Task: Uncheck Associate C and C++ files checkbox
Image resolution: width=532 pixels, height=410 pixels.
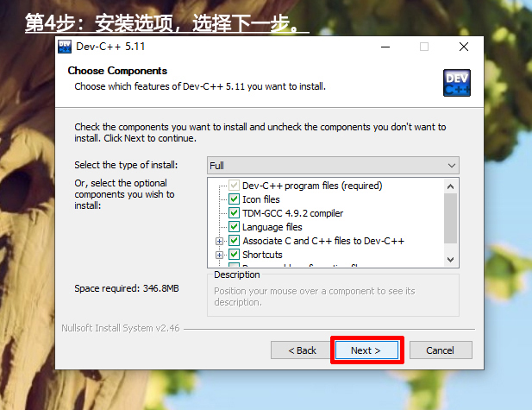Action: [234, 241]
